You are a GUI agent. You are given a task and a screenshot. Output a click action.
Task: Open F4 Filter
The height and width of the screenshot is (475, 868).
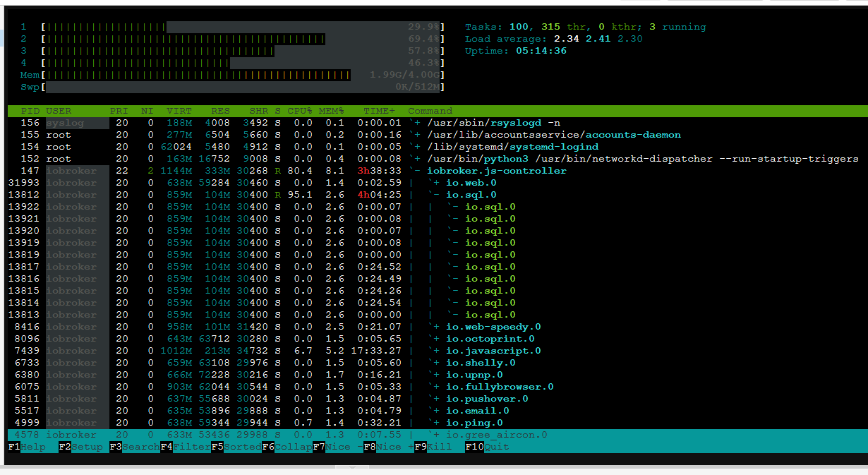185,447
